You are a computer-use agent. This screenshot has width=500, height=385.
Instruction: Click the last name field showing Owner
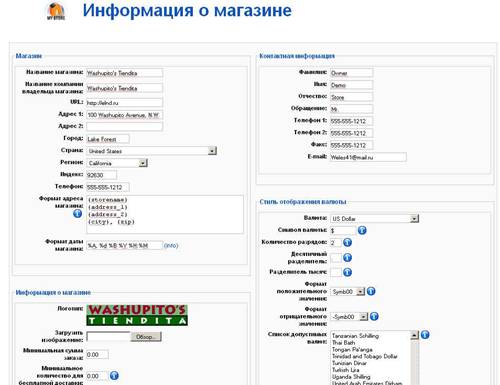tap(351, 73)
